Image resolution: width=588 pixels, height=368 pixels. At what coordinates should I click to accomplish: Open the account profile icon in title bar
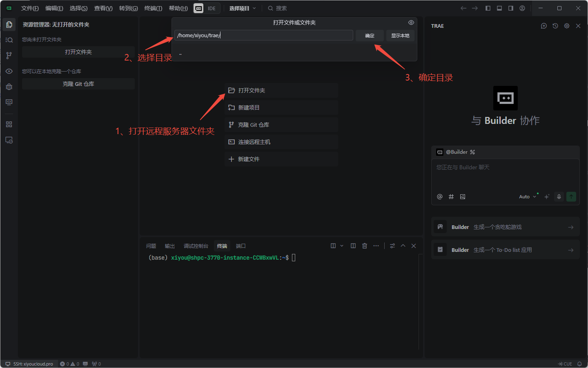click(x=522, y=8)
